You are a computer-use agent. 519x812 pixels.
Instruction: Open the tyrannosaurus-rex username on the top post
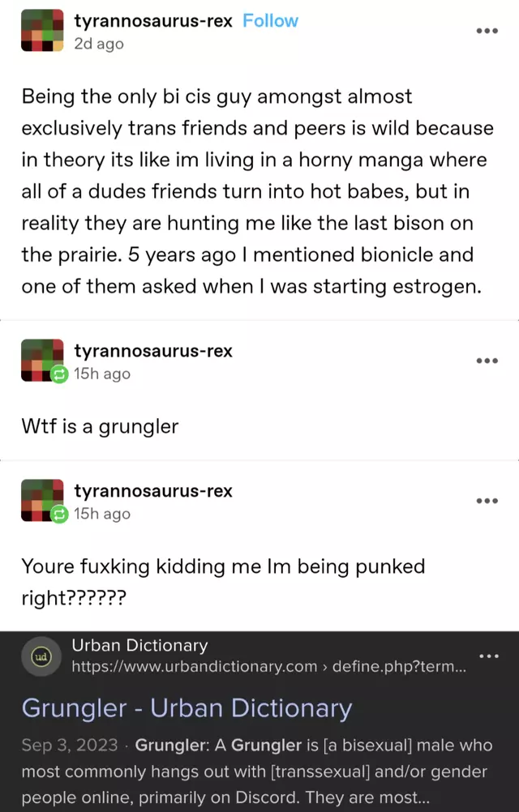[x=153, y=21]
